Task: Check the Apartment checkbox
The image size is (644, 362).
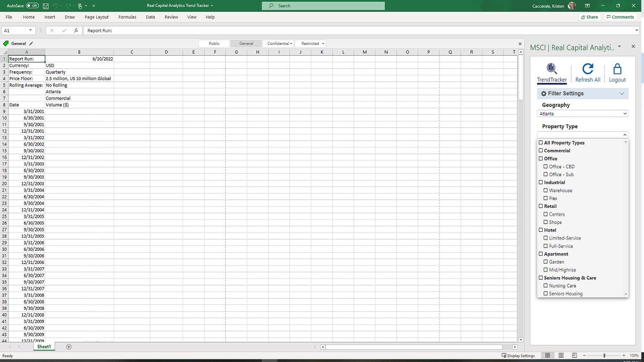Action: click(x=541, y=254)
